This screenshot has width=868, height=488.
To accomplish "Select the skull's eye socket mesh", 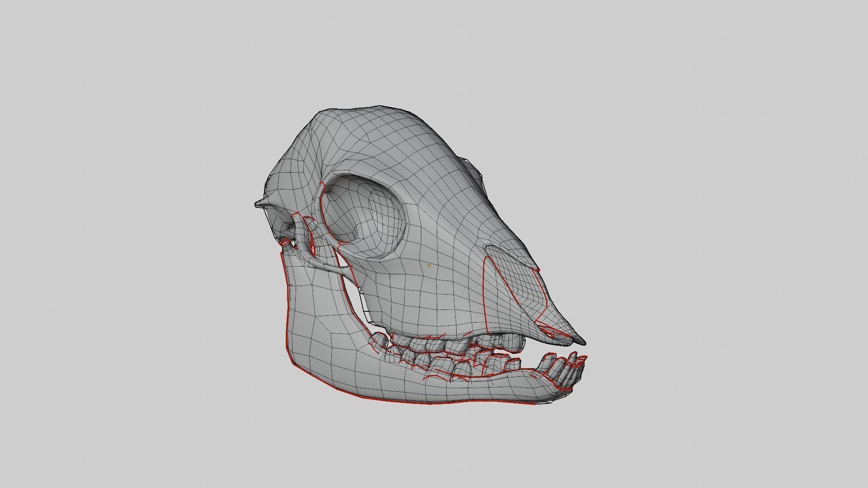I will pos(364,217).
